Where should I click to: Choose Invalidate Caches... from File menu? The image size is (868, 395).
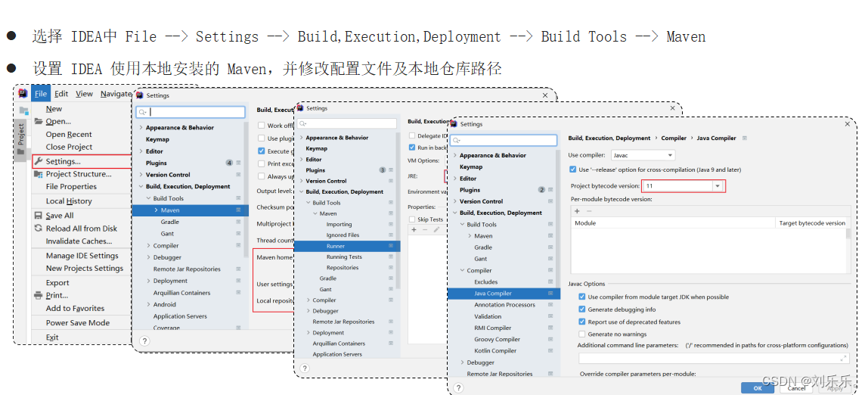coord(79,241)
